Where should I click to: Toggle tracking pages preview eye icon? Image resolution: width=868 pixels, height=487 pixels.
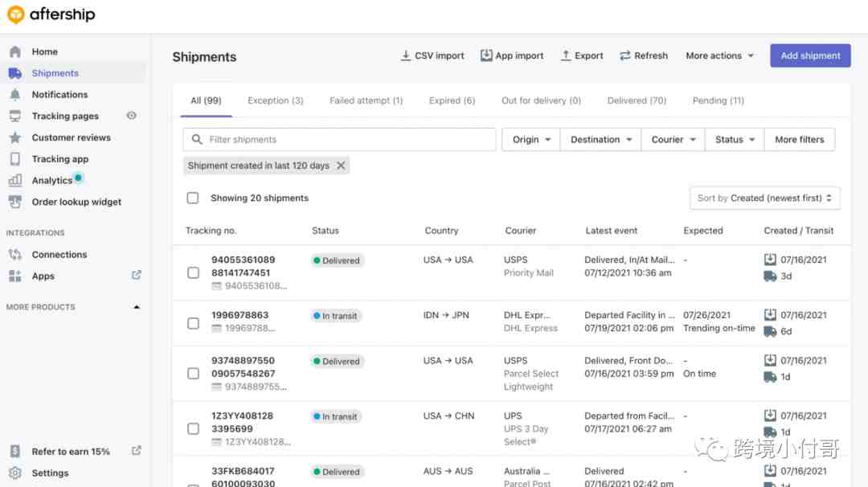(x=131, y=115)
